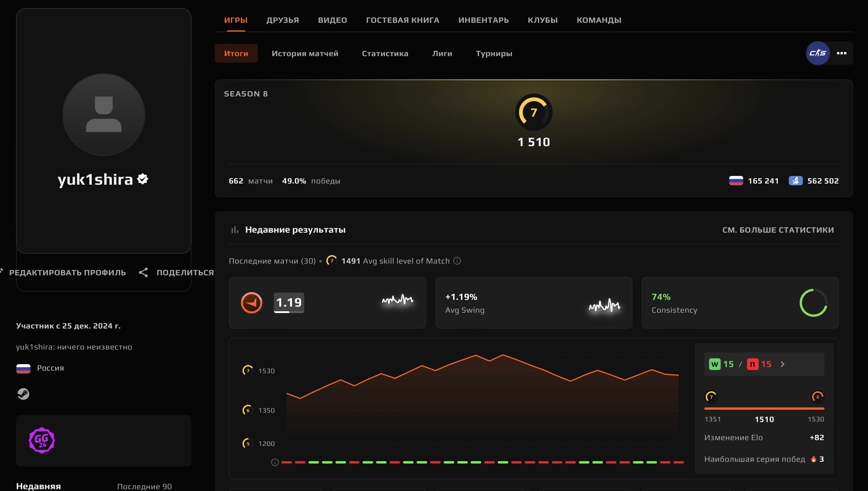The width and height of the screenshot is (868, 491).
Task: Expand the wins/losses chevron arrow
Action: pyautogui.click(x=783, y=364)
